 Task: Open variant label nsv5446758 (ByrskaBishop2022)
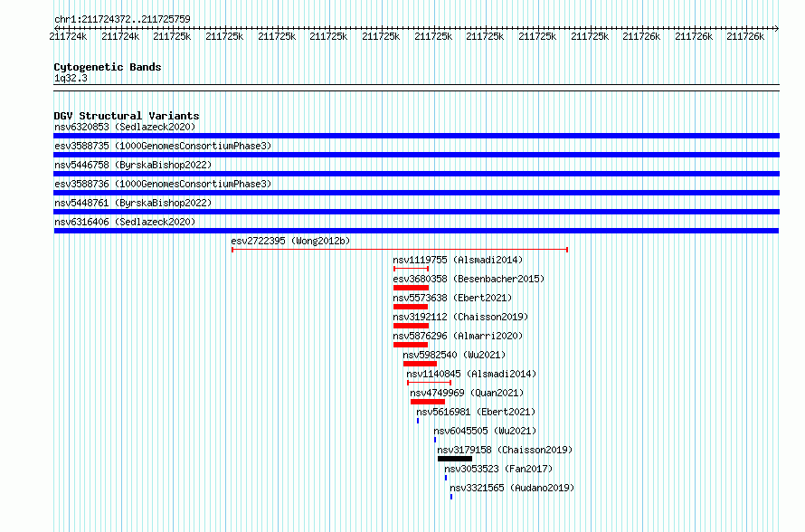coord(133,165)
